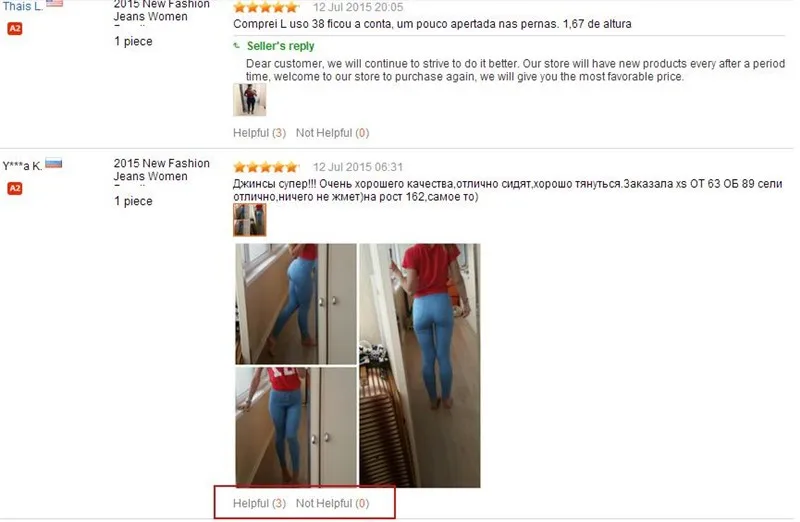Click the tall right photo with red shirt

[419, 365]
